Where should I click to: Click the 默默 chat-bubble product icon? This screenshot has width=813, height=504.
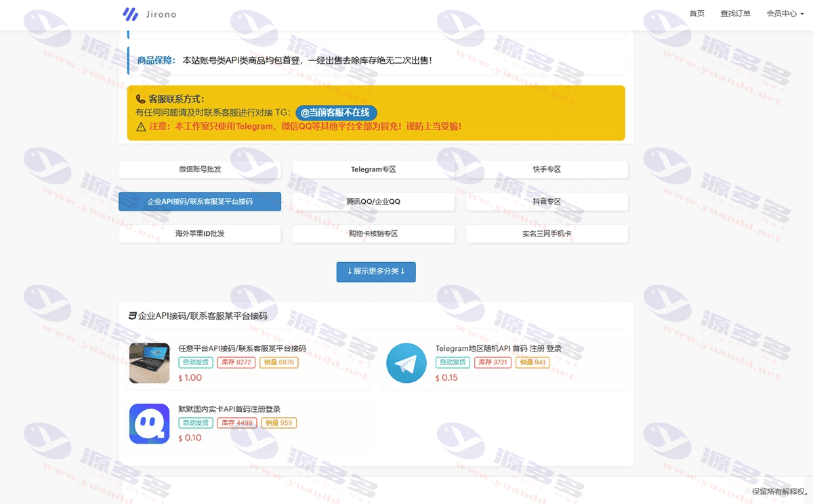coord(149,423)
